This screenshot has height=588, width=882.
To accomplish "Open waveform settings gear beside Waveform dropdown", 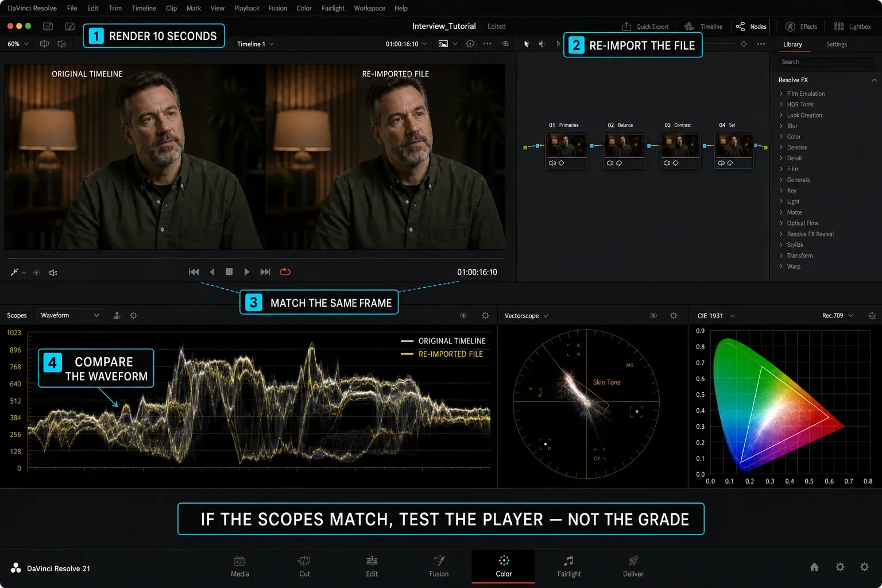I will tap(133, 315).
